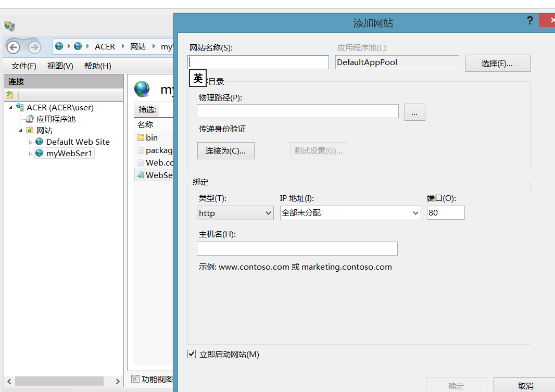Click 网站 in the address breadcrumb
Viewport: 555px width, 392px height.
coord(137,46)
